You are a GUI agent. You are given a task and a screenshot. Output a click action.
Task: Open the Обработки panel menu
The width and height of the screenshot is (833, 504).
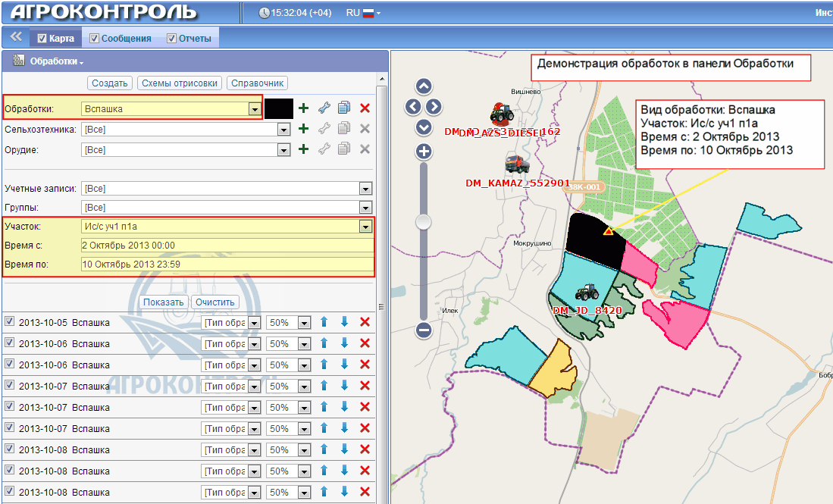coord(56,61)
